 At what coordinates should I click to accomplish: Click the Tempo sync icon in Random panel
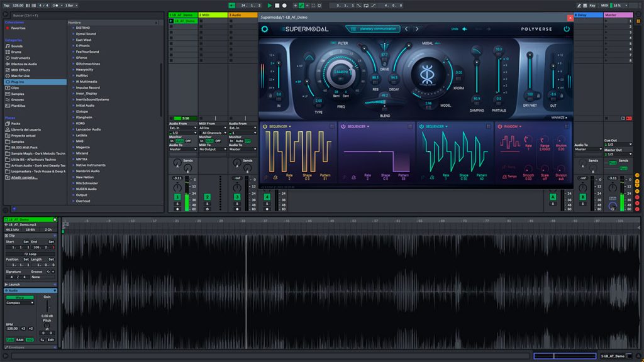point(504,177)
